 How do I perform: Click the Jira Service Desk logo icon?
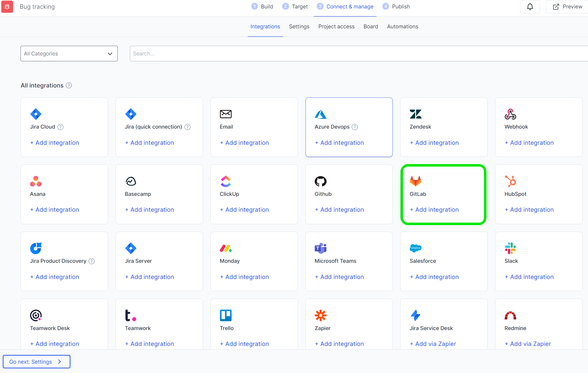pyautogui.click(x=415, y=315)
